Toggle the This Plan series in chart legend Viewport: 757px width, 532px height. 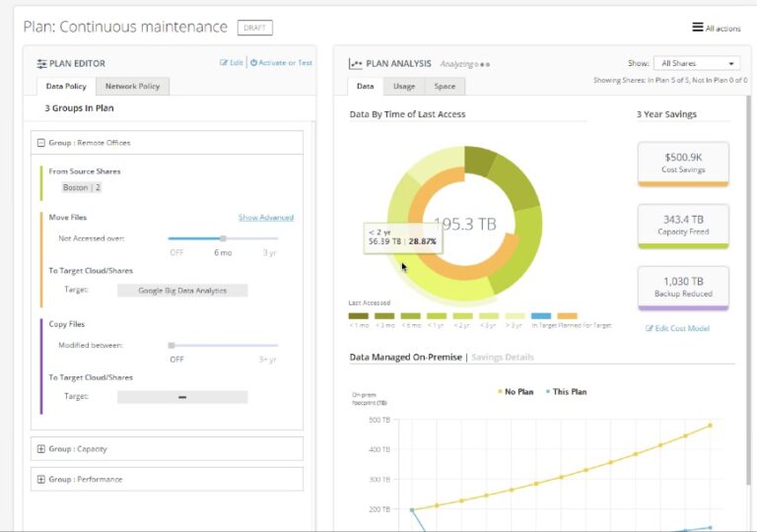(x=566, y=392)
